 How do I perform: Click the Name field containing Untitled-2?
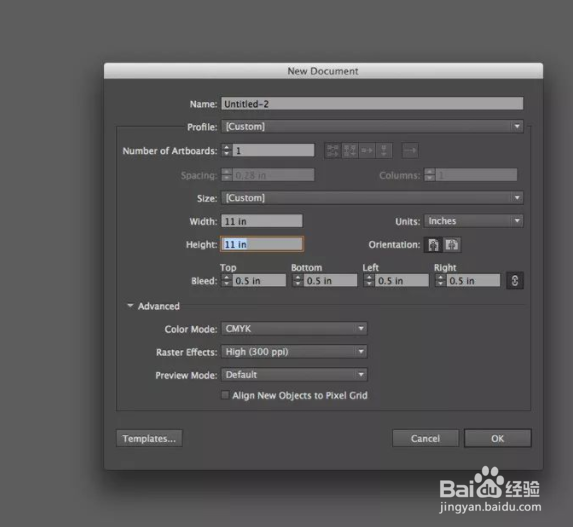coord(372,104)
